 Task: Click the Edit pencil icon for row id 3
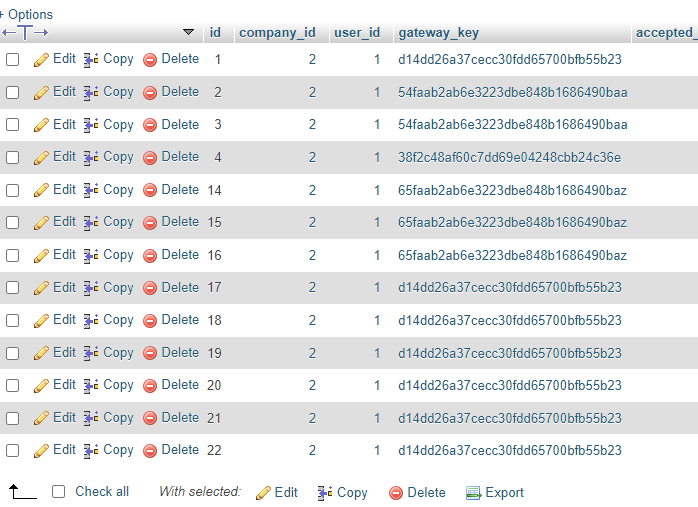[41, 125]
